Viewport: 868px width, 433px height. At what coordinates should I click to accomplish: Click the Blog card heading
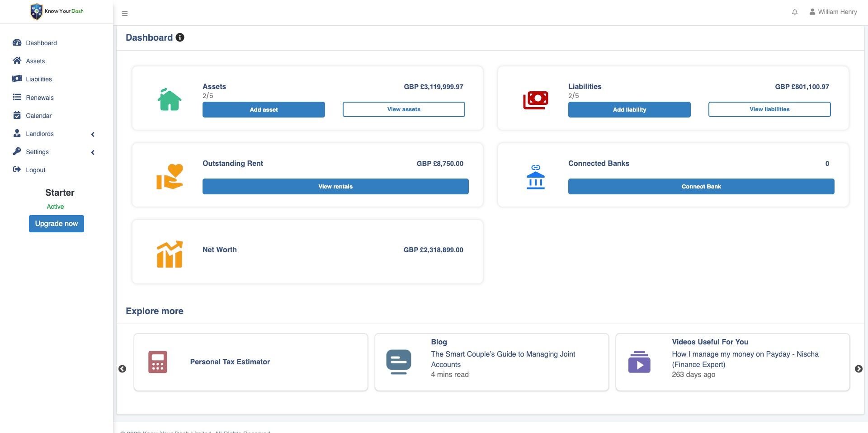[x=439, y=342]
